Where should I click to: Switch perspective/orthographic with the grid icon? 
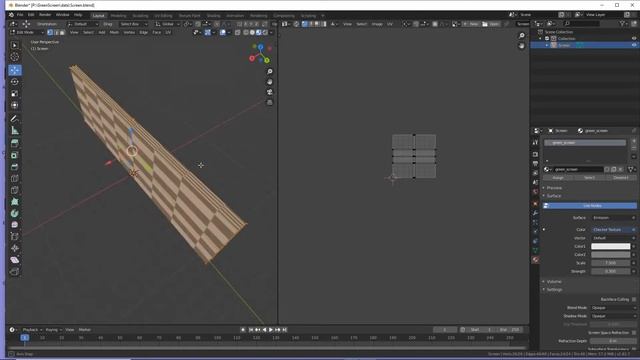[x=270, y=102]
